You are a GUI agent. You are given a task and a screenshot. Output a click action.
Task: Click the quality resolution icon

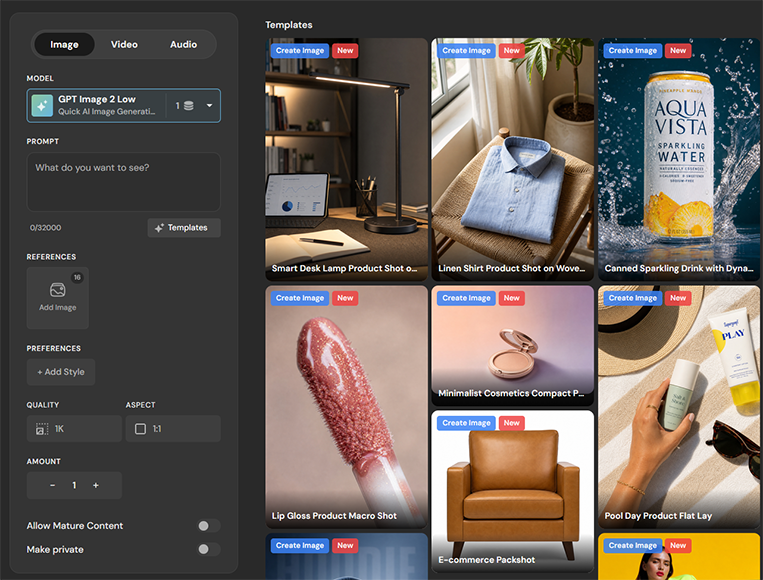pos(42,429)
